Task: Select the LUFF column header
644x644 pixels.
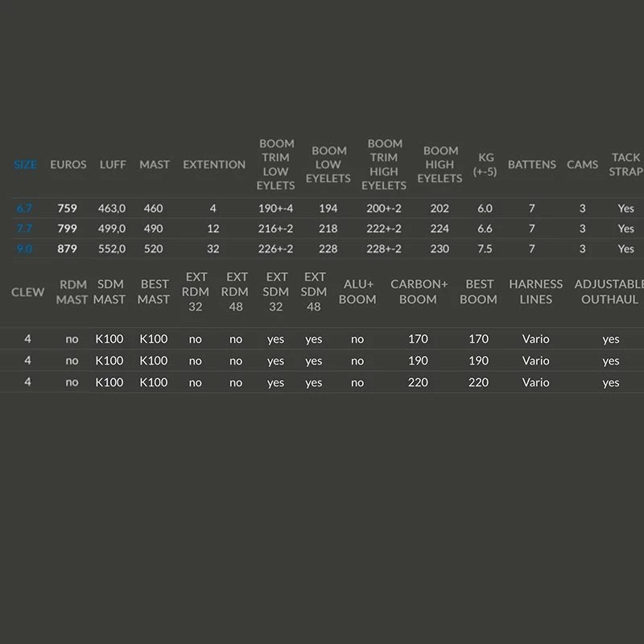Action: tap(113, 164)
